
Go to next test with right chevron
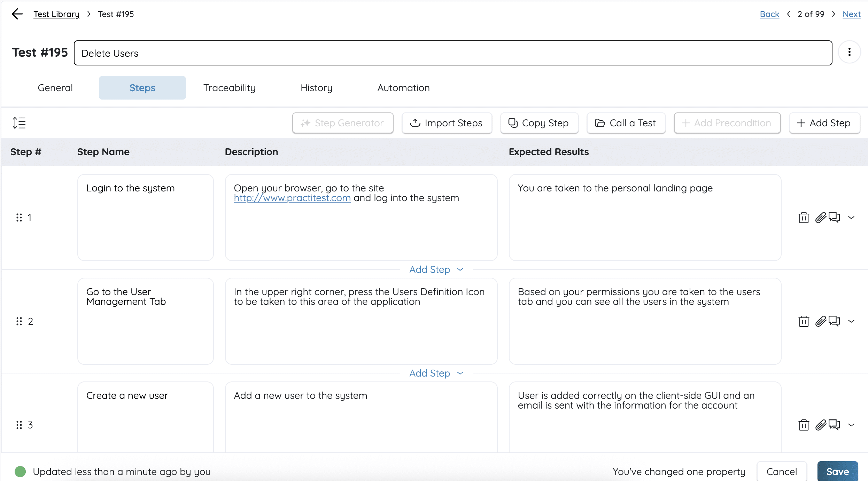click(x=833, y=14)
